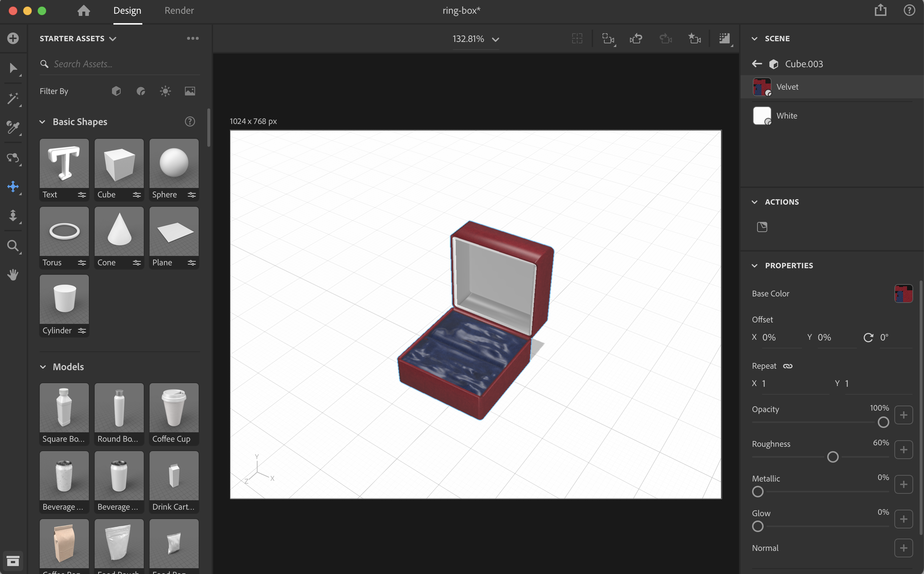Grab the Pan hand tool

pyautogui.click(x=13, y=275)
